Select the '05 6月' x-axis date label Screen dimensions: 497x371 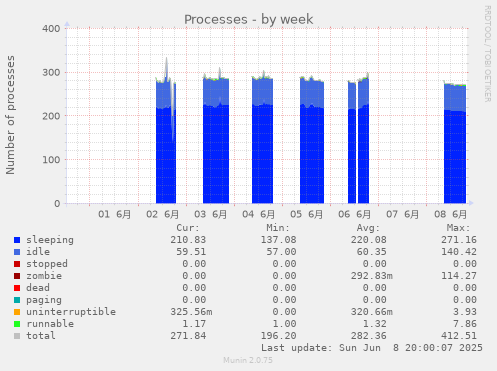point(306,214)
